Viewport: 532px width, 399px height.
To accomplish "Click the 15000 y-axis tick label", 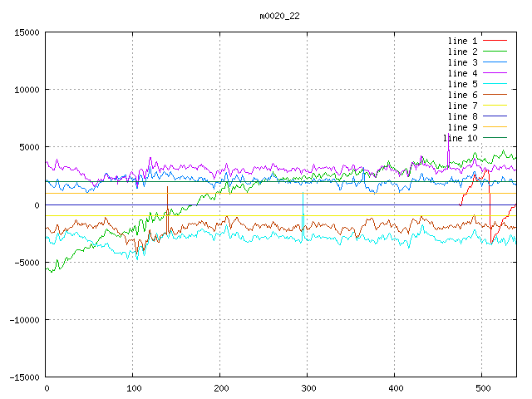I will point(27,32).
